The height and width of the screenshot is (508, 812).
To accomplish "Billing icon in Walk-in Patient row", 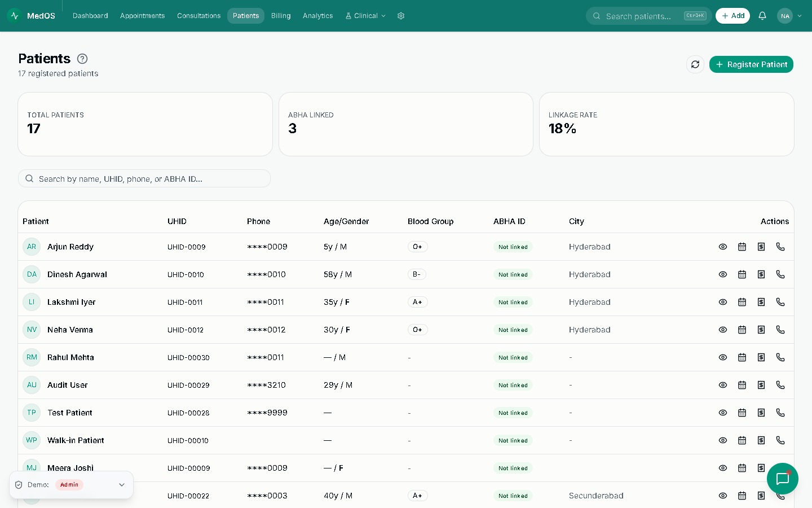I will (x=761, y=440).
